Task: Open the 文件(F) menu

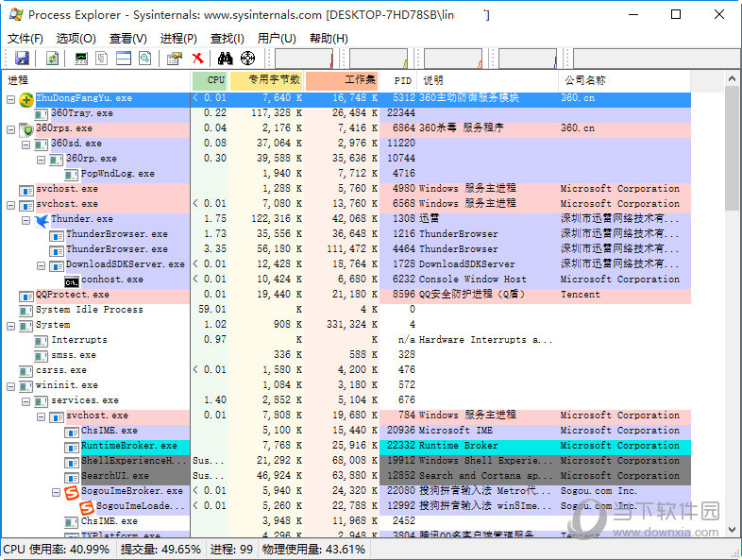Action: [x=25, y=38]
